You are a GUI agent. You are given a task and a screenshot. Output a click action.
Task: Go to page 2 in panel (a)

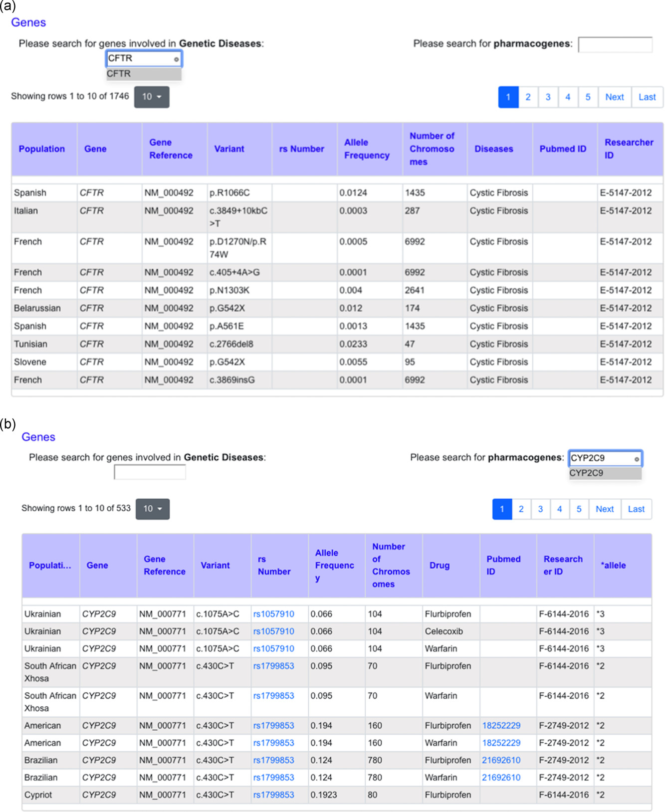coord(528,97)
